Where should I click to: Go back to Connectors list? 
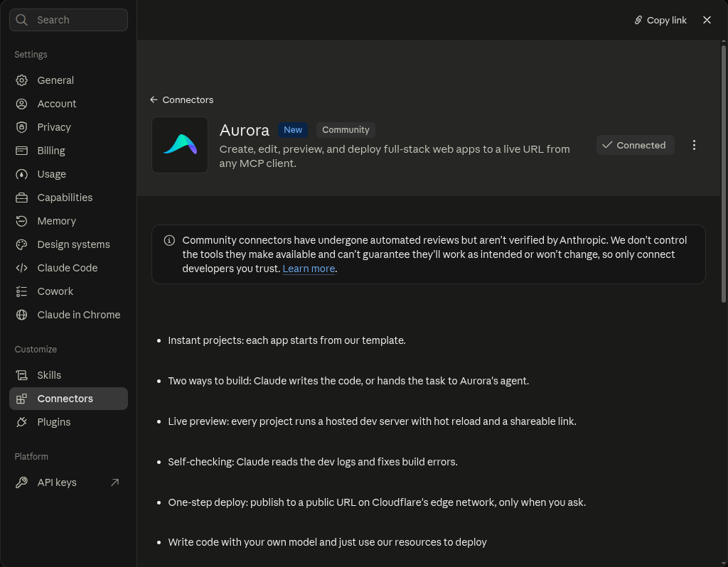coord(181,99)
